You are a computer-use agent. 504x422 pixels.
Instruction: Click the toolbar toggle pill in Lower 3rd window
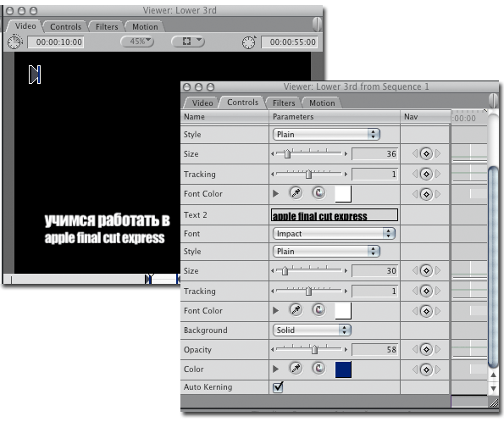pyautogui.click(x=317, y=24)
